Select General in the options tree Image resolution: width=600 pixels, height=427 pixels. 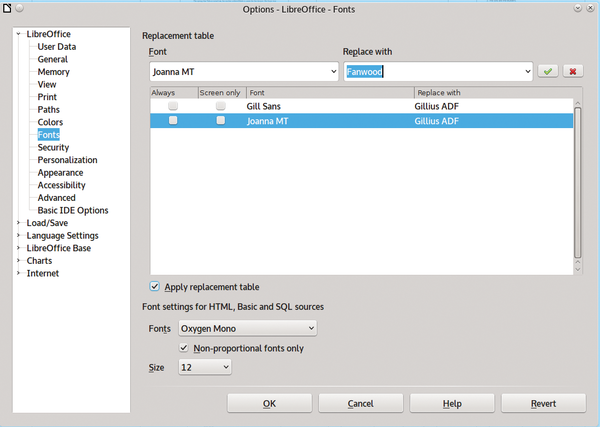52,59
